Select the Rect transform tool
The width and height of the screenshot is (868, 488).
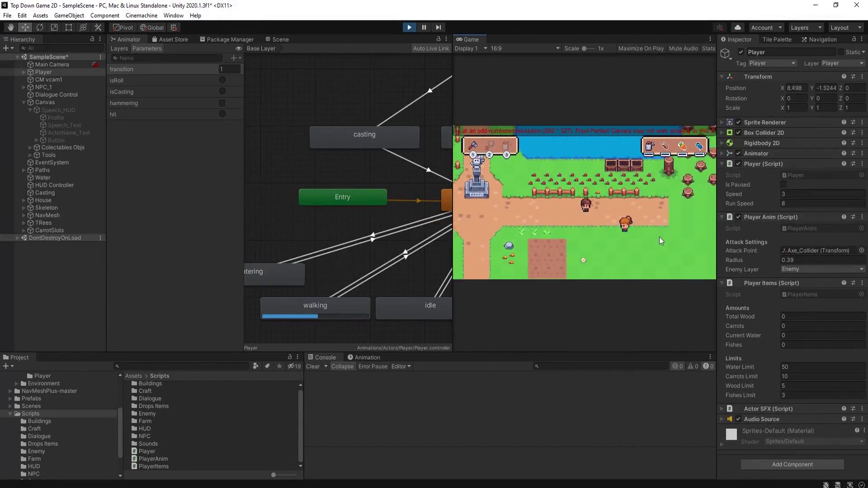(x=69, y=28)
